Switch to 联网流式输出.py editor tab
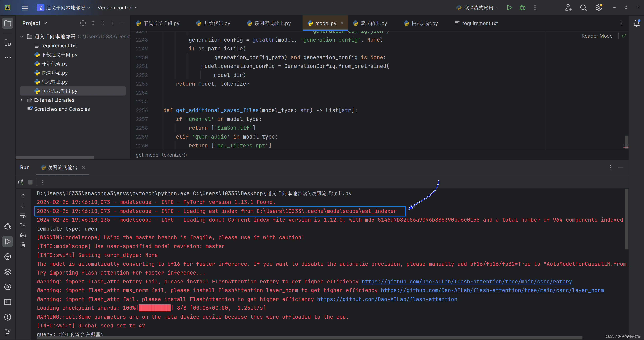This screenshot has height=340, width=644. 269,23
